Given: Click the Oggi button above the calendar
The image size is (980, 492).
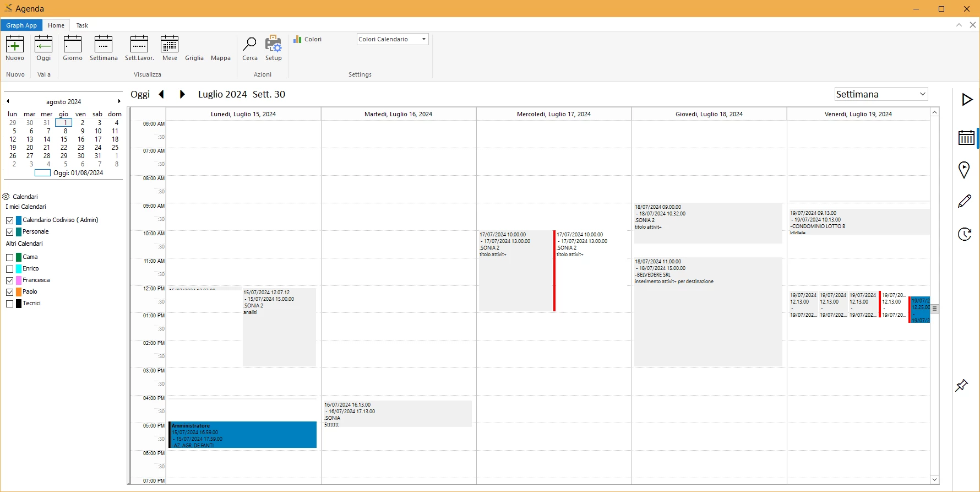Looking at the screenshot, I should [x=140, y=94].
